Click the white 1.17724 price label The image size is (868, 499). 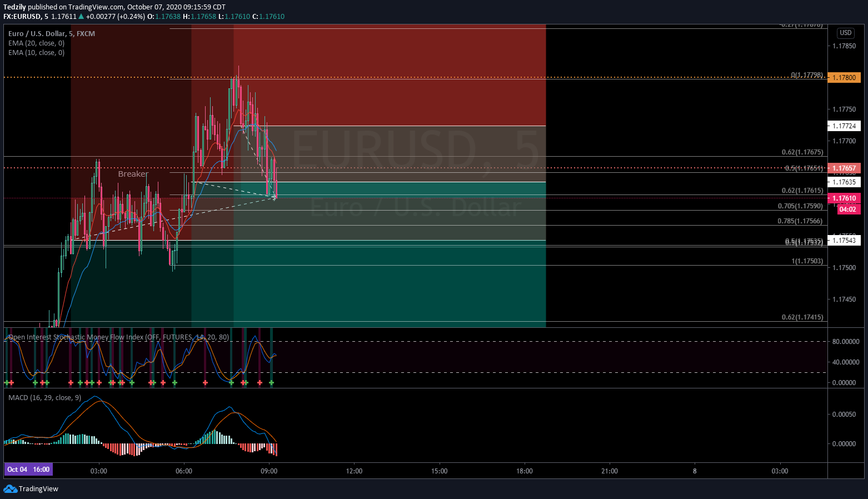844,126
